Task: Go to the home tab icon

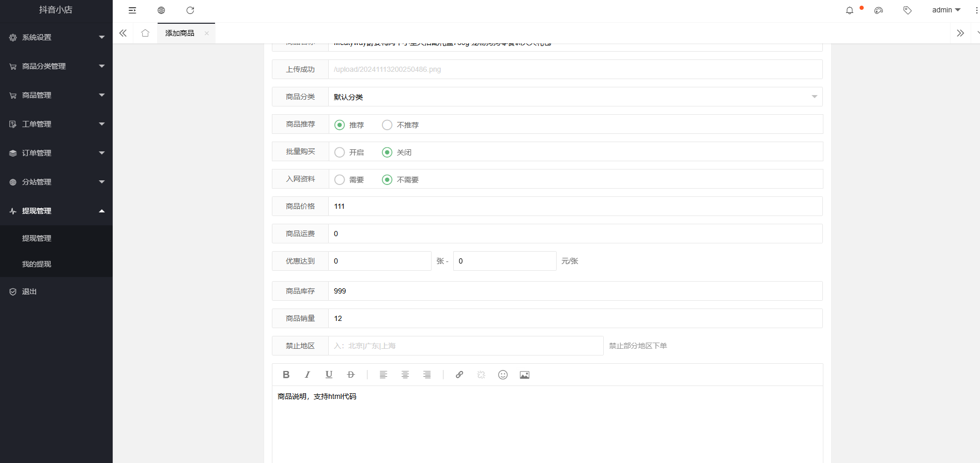Action: coord(145,33)
